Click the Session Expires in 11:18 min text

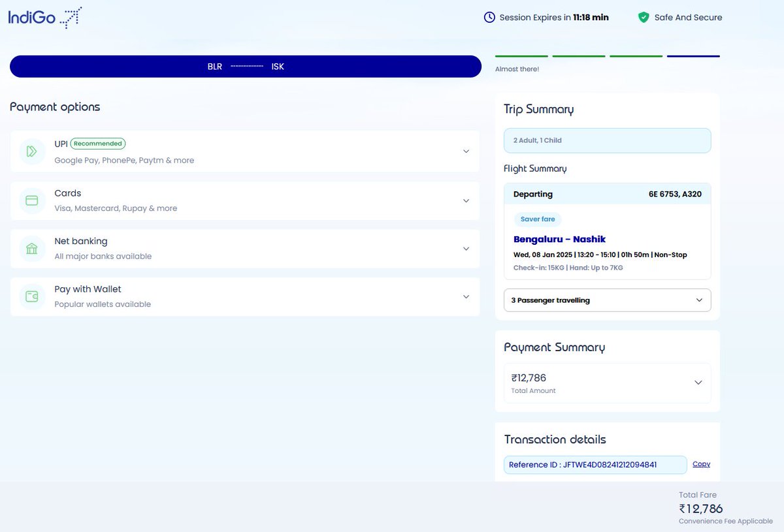tap(554, 18)
